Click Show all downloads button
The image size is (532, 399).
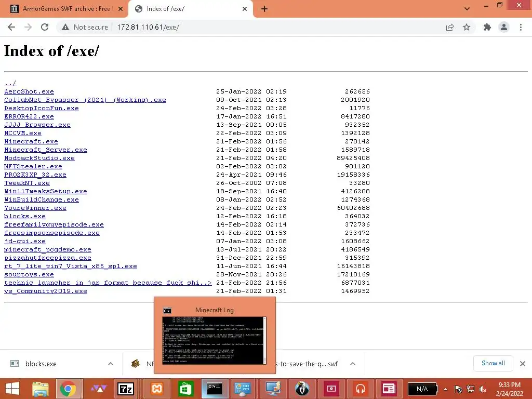493,363
